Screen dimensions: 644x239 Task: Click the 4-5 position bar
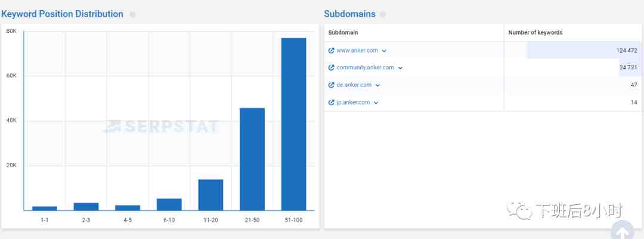(128, 208)
